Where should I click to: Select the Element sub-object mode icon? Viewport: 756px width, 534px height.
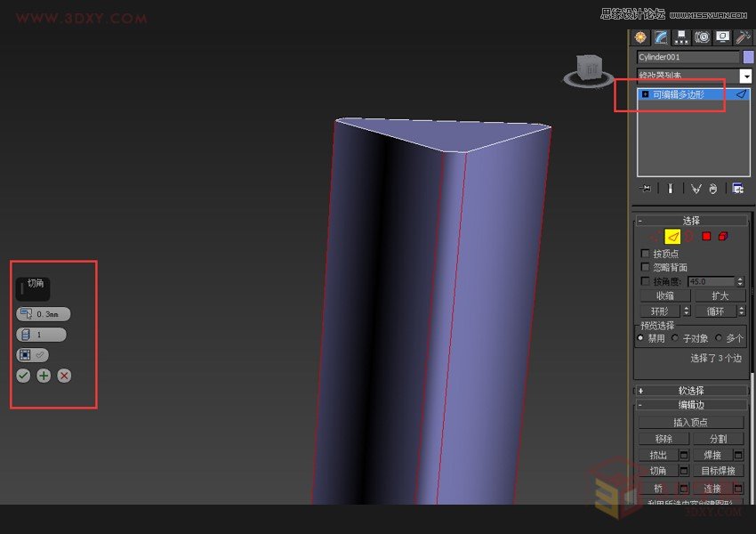(x=723, y=236)
